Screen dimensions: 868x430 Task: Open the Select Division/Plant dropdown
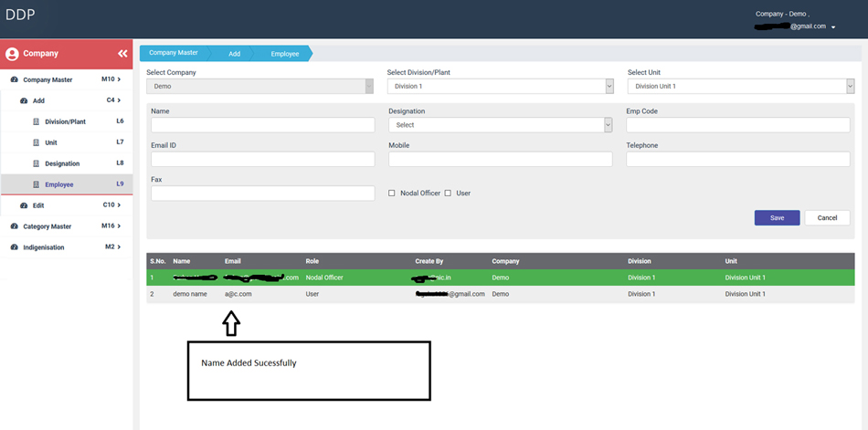pyautogui.click(x=500, y=86)
